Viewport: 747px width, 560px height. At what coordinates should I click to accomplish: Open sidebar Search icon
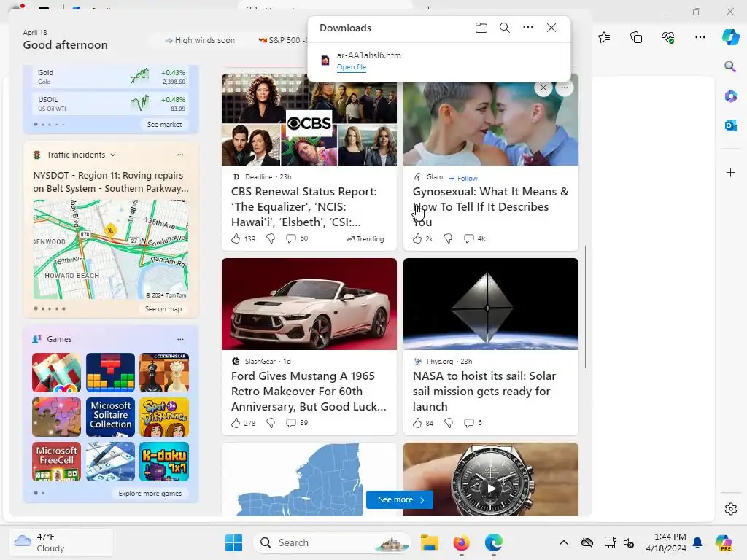pyautogui.click(x=730, y=66)
